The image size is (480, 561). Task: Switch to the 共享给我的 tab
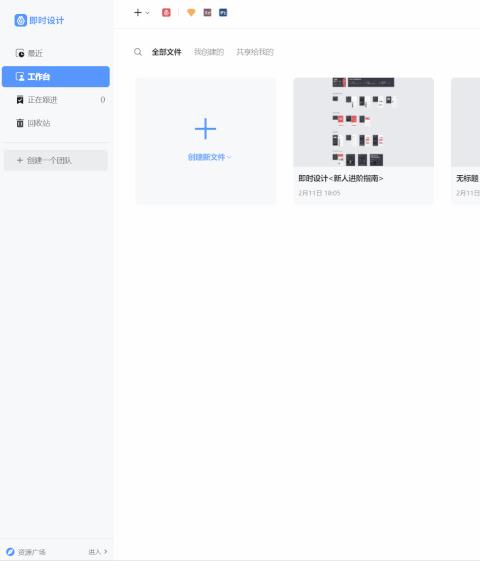(255, 52)
